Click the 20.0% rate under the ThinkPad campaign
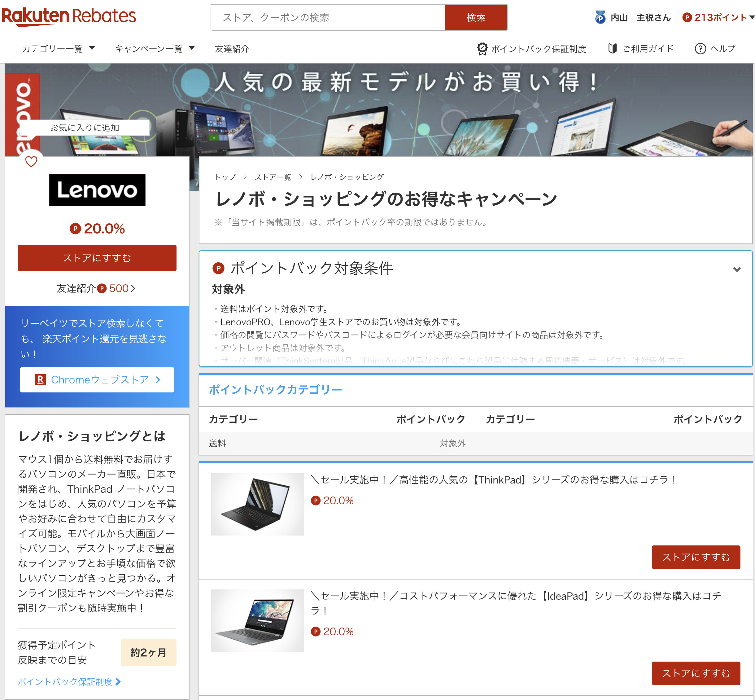This screenshot has height=700, width=755. 338,501
